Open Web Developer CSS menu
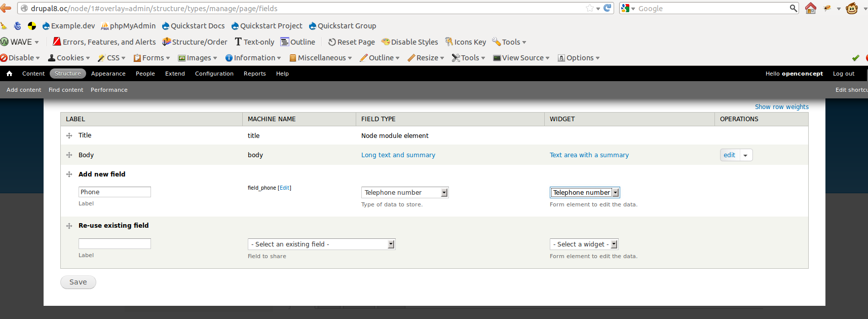This screenshot has width=868, height=319. (x=111, y=58)
